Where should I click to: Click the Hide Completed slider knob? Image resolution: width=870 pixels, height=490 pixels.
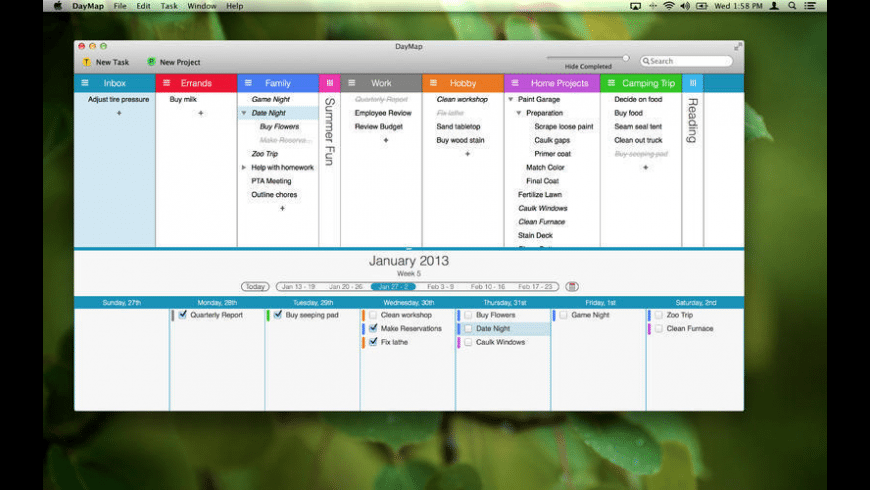(x=625, y=58)
